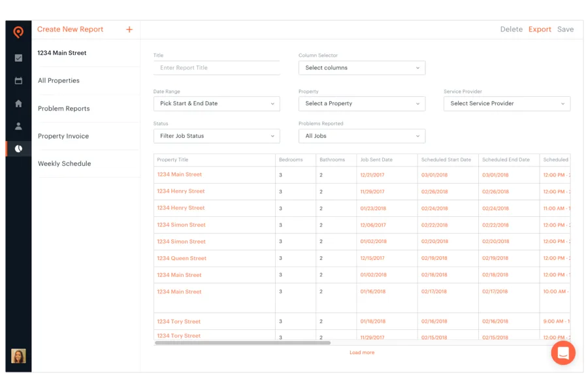
Task: Select the 1234 Main Street report
Action: [x=62, y=53]
